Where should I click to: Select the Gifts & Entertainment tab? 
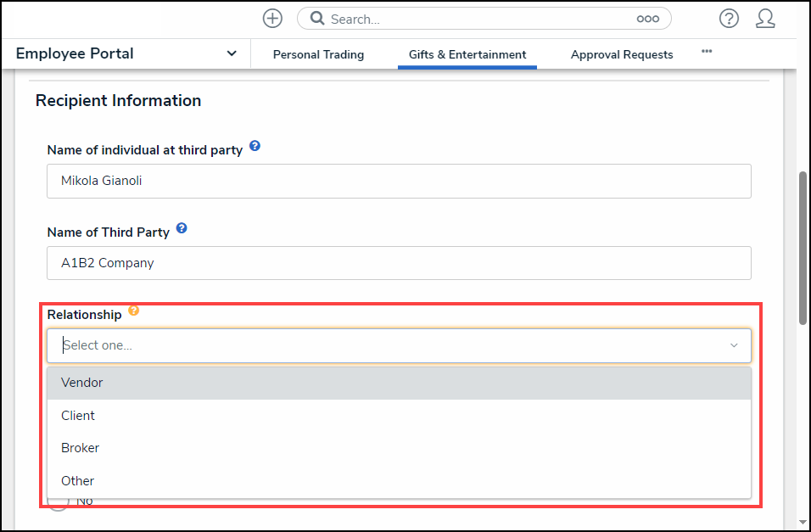pos(467,54)
